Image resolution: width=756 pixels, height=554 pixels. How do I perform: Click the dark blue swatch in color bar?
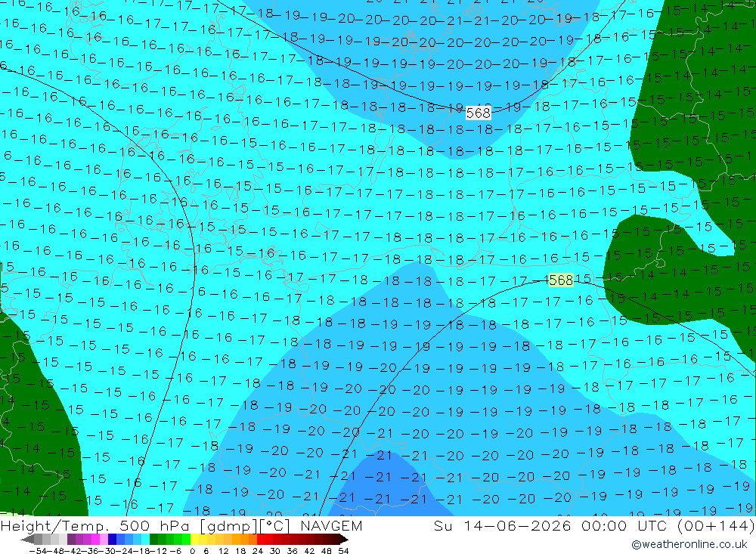112,539
